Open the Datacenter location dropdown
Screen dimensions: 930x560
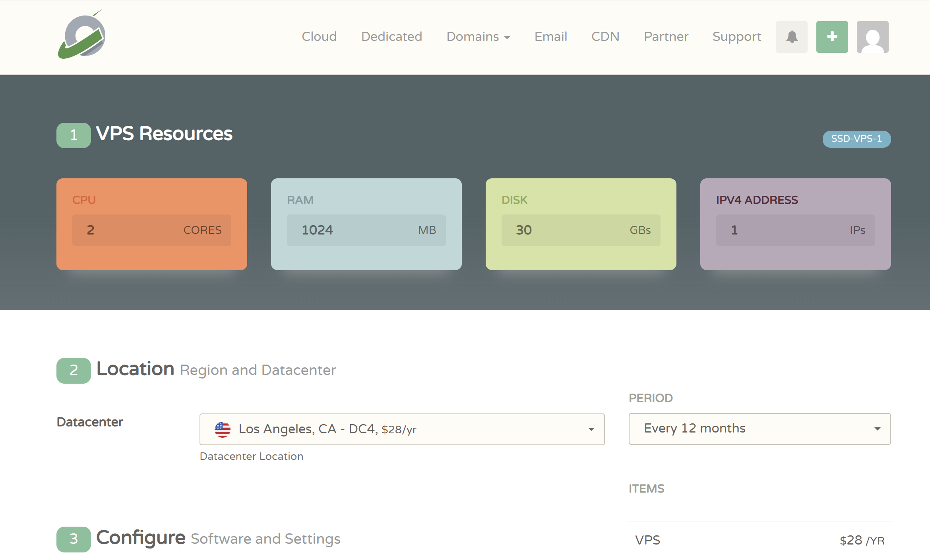[402, 429]
